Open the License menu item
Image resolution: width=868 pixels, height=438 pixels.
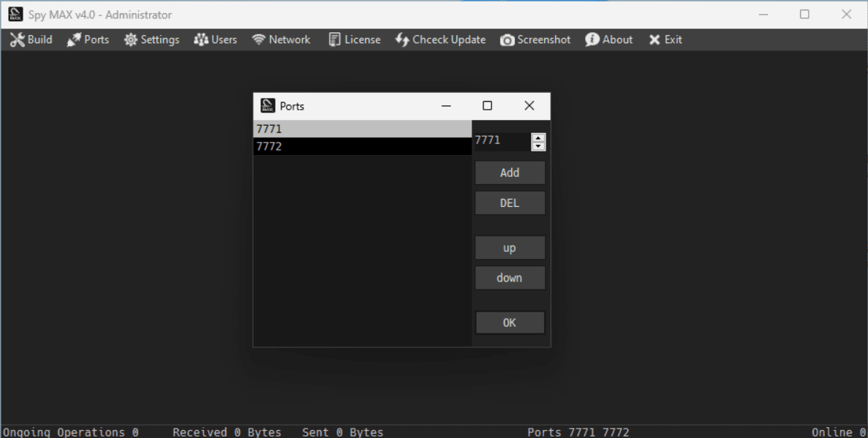click(x=354, y=40)
